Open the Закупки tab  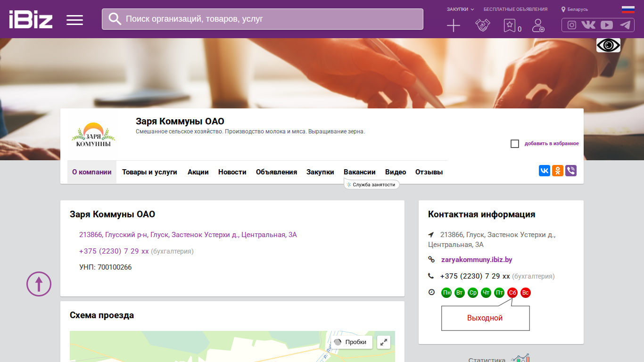(x=320, y=172)
